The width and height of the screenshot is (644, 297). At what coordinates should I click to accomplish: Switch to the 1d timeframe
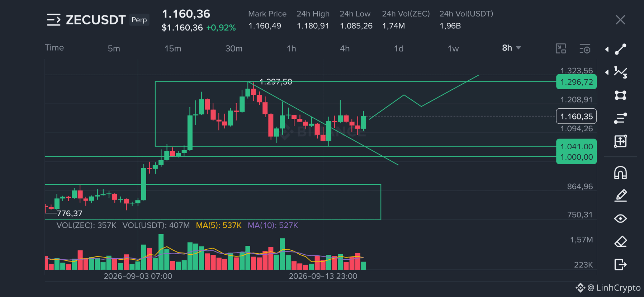coord(399,48)
